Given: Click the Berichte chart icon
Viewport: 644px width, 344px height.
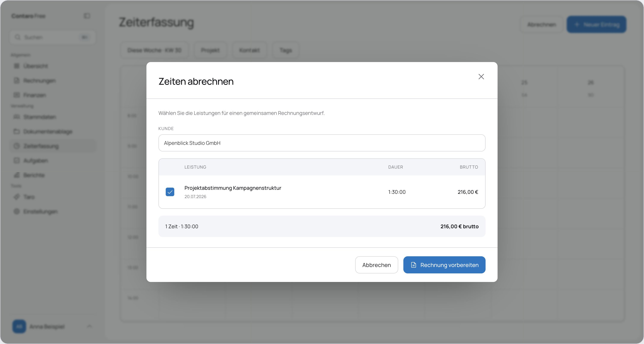Looking at the screenshot, I should click(16, 175).
